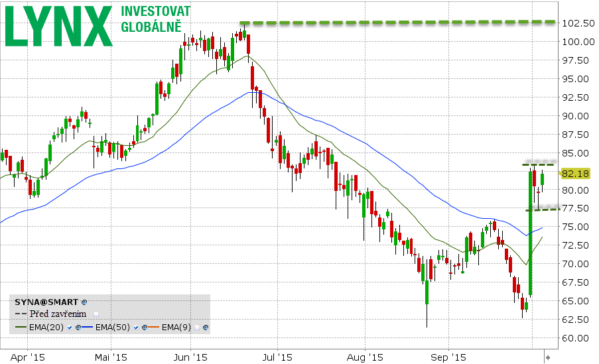
Task: Click the EMA(50) legend label
Action: (113, 328)
